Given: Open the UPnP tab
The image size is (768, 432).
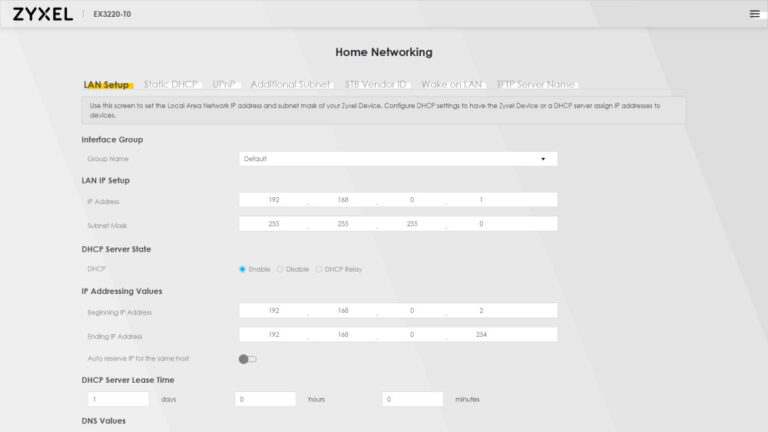Looking at the screenshot, I should tap(224, 84).
